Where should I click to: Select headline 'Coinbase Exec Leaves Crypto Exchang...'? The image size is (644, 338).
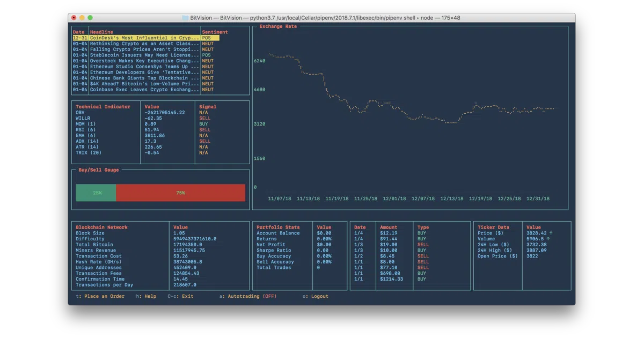[x=144, y=90]
